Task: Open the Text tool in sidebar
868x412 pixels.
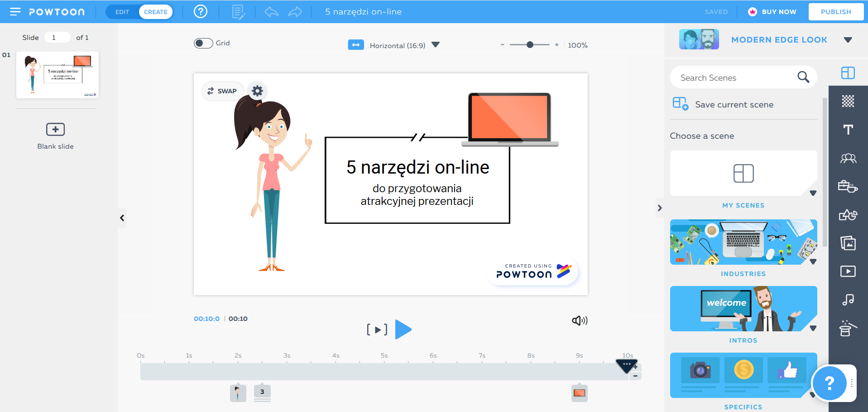Action: click(x=848, y=130)
